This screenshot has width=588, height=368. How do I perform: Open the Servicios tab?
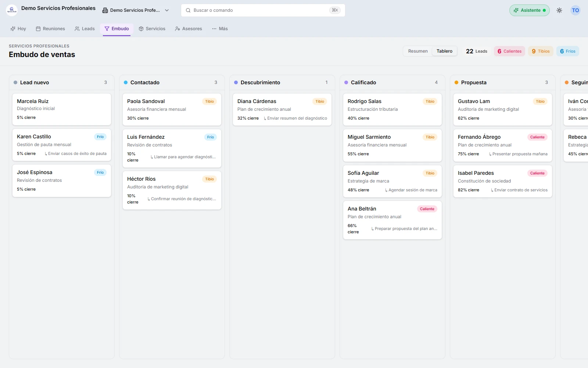(152, 29)
